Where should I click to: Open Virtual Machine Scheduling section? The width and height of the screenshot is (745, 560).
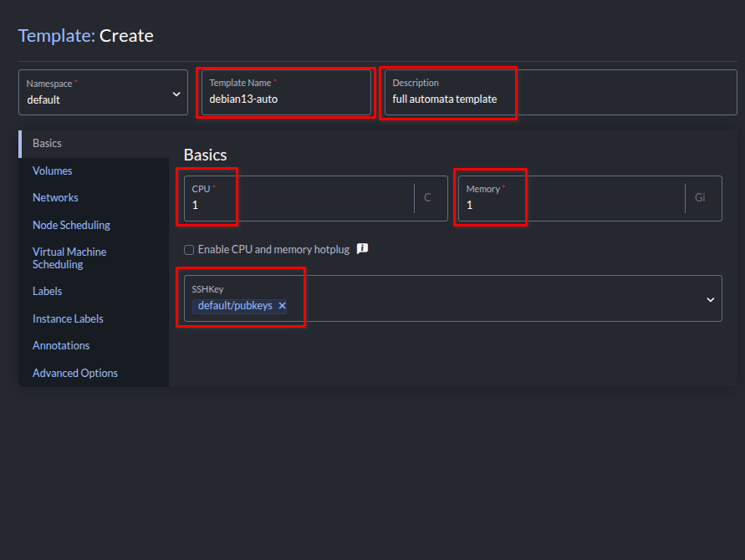coord(69,258)
